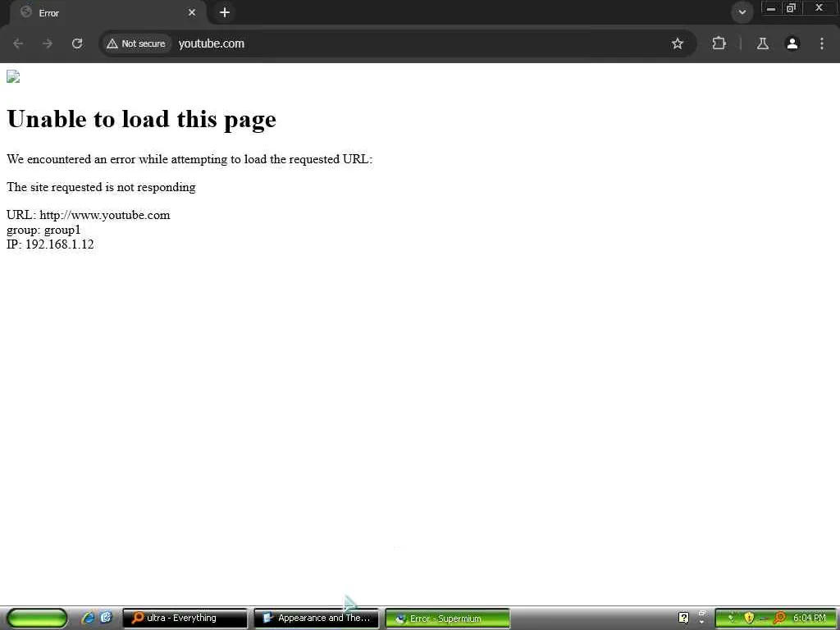The width and height of the screenshot is (840, 630).
Task: Open the browser three-dot menu
Action: coord(822,43)
